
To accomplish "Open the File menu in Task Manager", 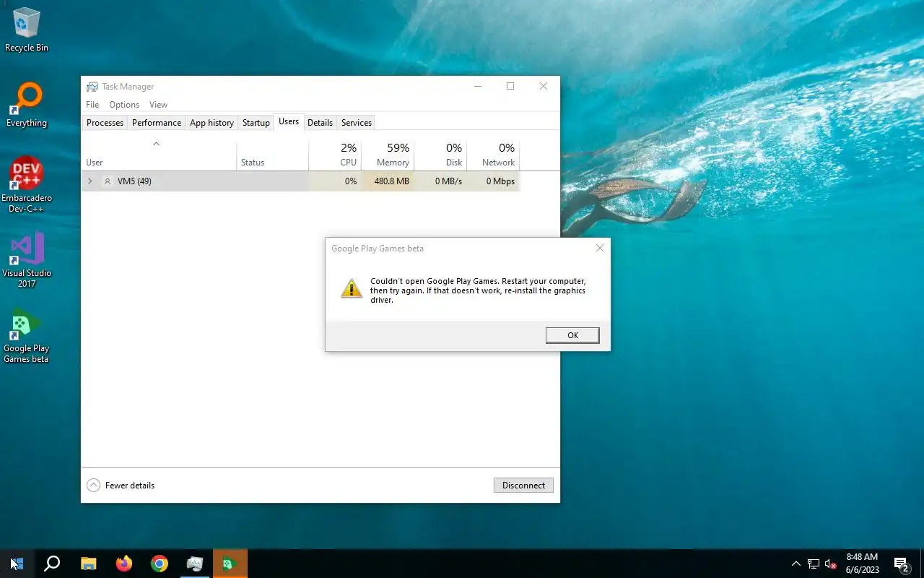I will [92, 105].
